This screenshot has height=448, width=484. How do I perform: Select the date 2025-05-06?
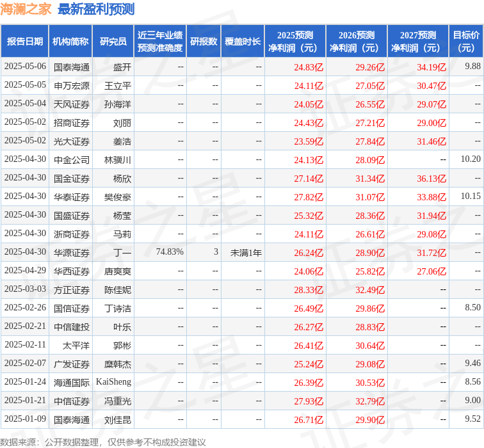25,67
